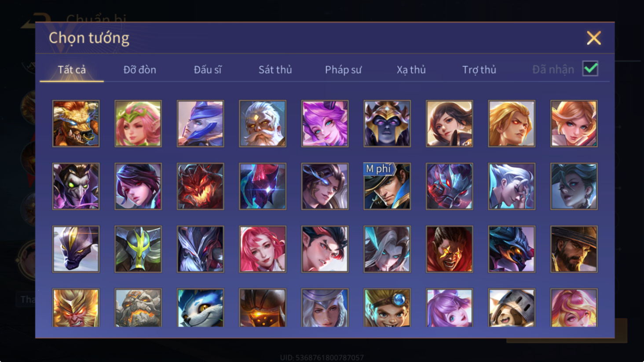Pick the plague-doctor masked green-eyed hero
Screen dimensions: 644x362
tap(76, 186)
